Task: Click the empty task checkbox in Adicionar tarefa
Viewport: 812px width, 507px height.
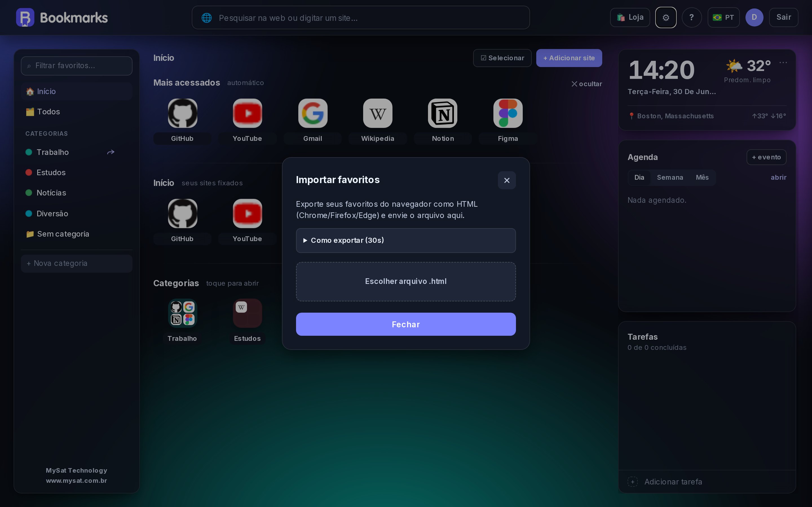Action: pyautogui.click(x=632, y=482)
